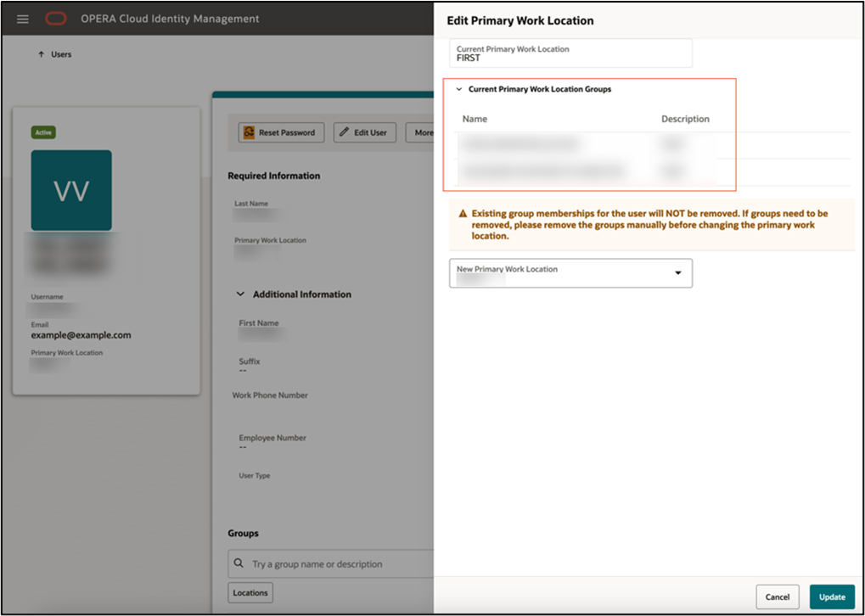865x616 pixels.
Task: Click the Oracle logo in the header
Action: tap(56, 19)
